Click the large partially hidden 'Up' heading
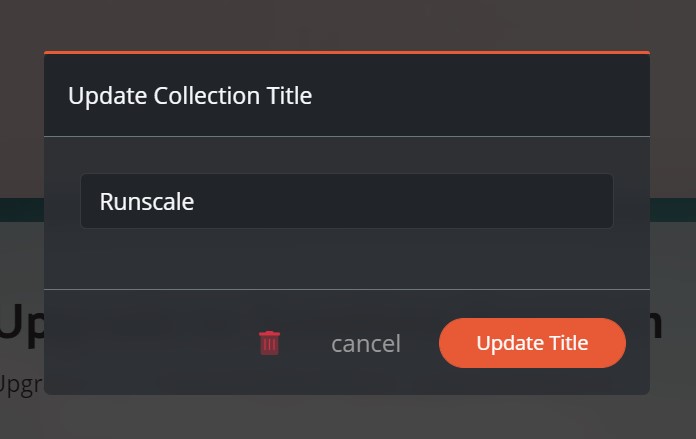 pos(20,322)
